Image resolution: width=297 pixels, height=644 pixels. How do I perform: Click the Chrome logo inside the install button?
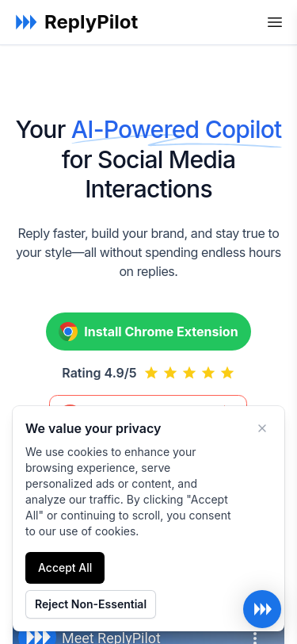click(68, 332)
